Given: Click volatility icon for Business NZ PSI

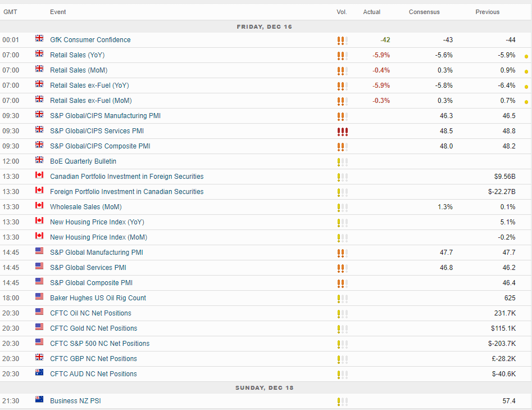Looking at the screenshot, I should coord(343,402).
